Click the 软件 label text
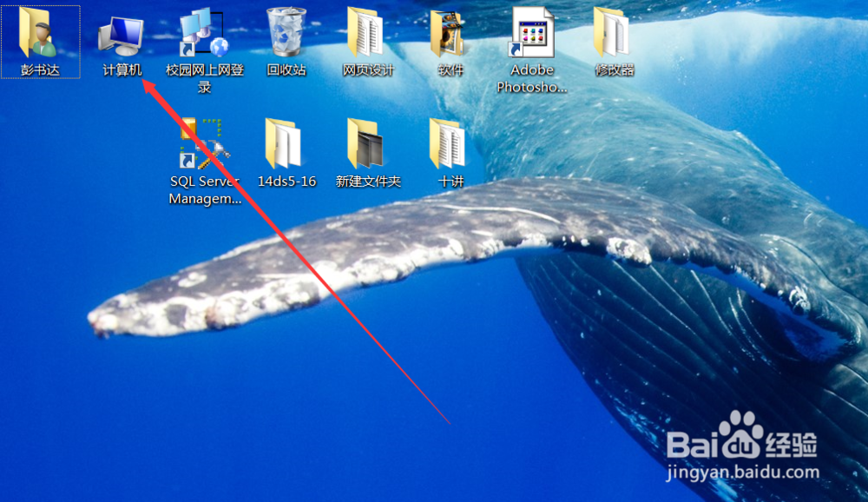 (450, 69)
